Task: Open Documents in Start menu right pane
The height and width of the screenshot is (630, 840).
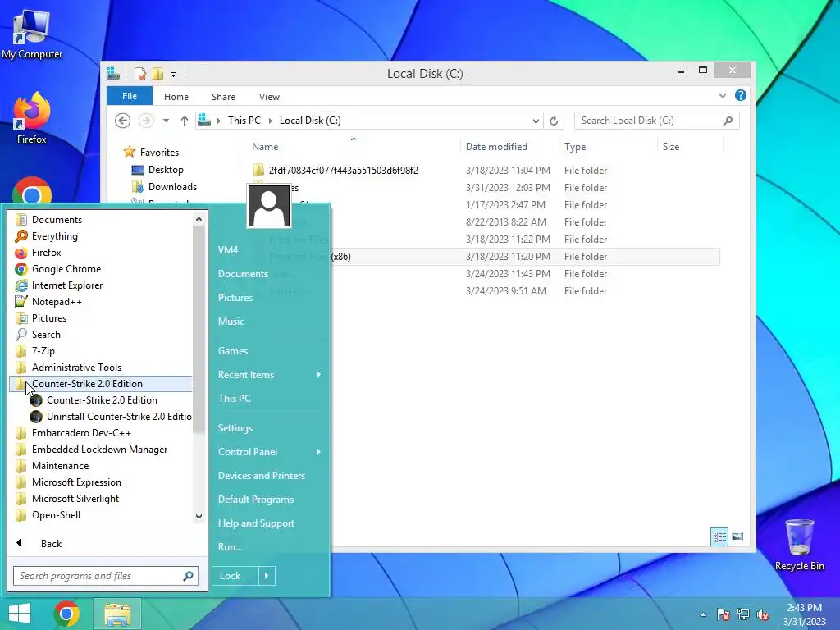Action: [x=269, y=274]
